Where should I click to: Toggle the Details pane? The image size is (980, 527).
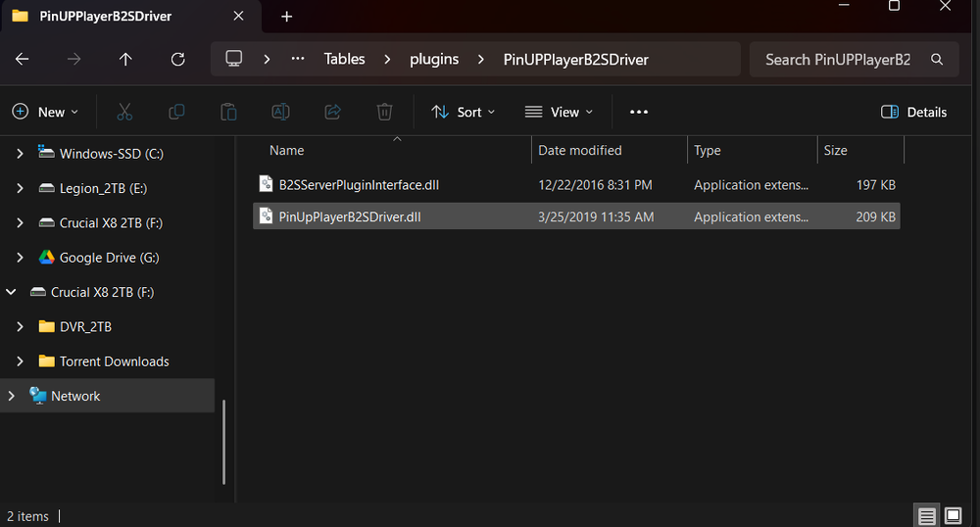(x=913, y=112)
